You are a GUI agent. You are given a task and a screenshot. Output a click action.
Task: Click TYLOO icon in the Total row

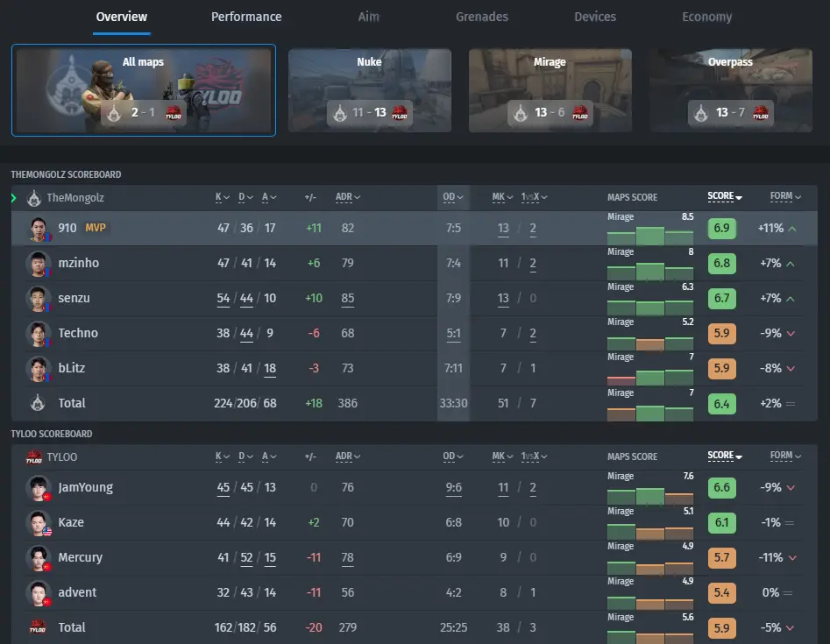[38, 627]
